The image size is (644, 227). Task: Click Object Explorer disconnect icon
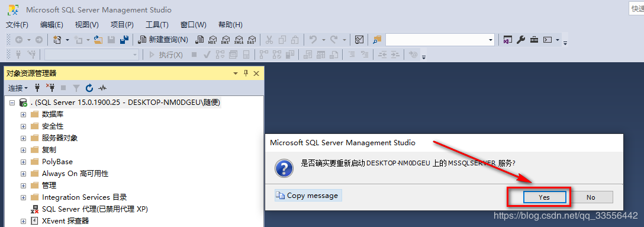point(50,88)
